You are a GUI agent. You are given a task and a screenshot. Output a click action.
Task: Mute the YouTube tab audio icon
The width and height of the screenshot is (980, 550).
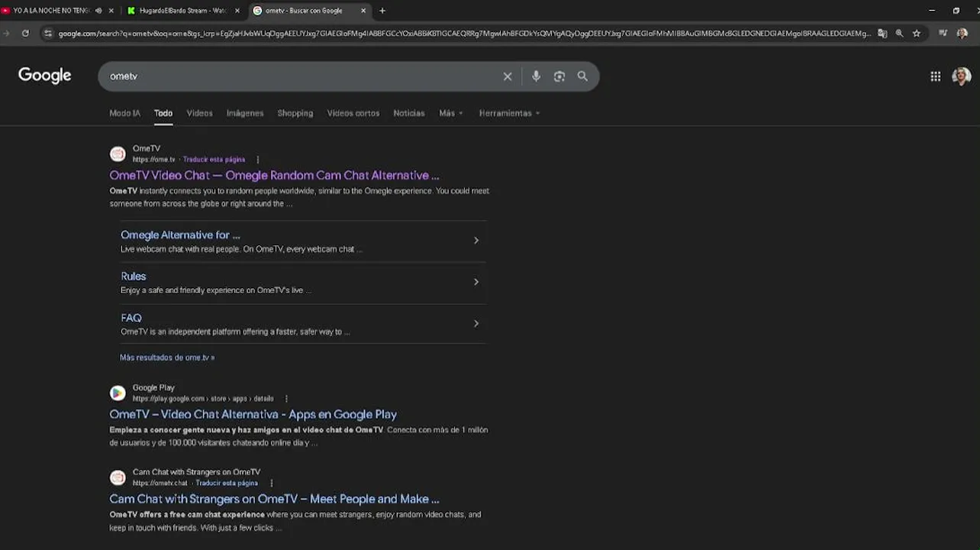click(98, 11)
